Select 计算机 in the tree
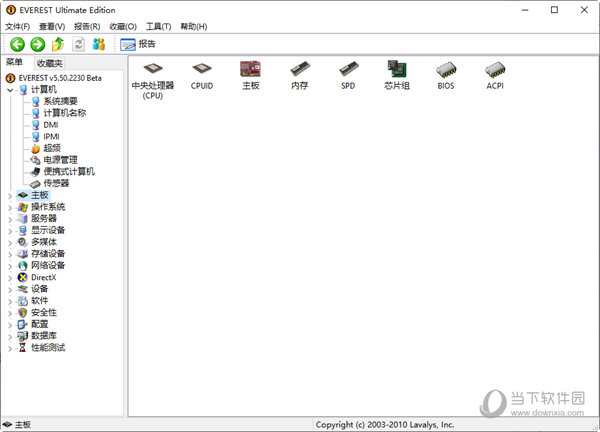600x432 pixels. [44, 90]
